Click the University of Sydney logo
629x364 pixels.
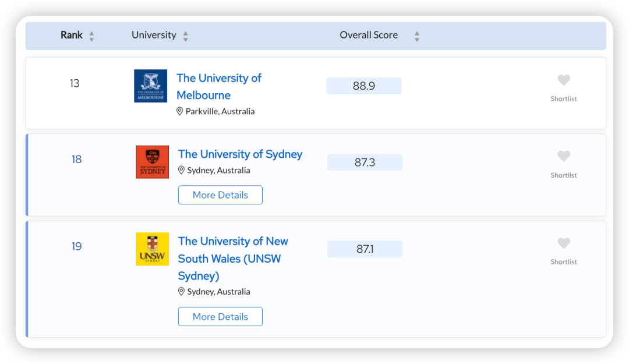pos(152,162)
